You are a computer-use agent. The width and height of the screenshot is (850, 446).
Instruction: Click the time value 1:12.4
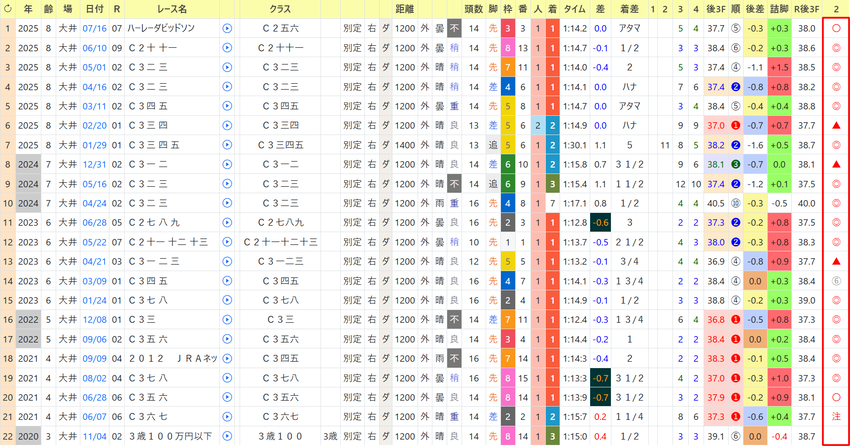click(x=575, y=320)
